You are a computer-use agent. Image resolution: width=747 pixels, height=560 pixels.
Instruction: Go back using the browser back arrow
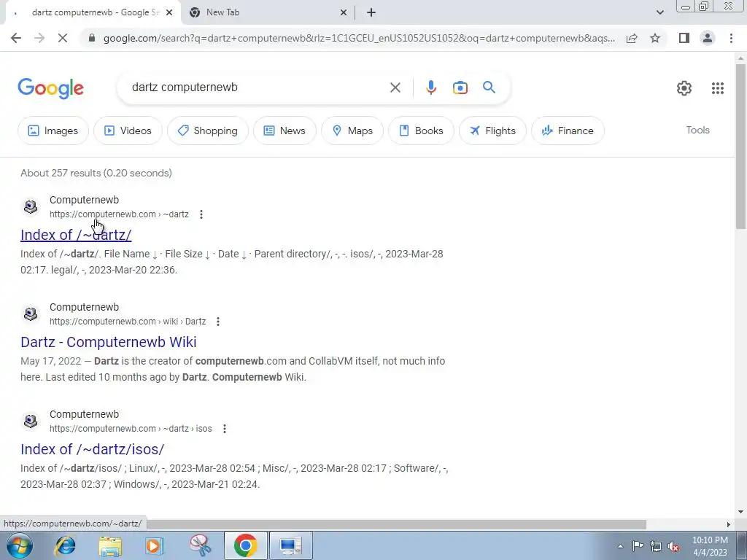[x=16, y=38]
